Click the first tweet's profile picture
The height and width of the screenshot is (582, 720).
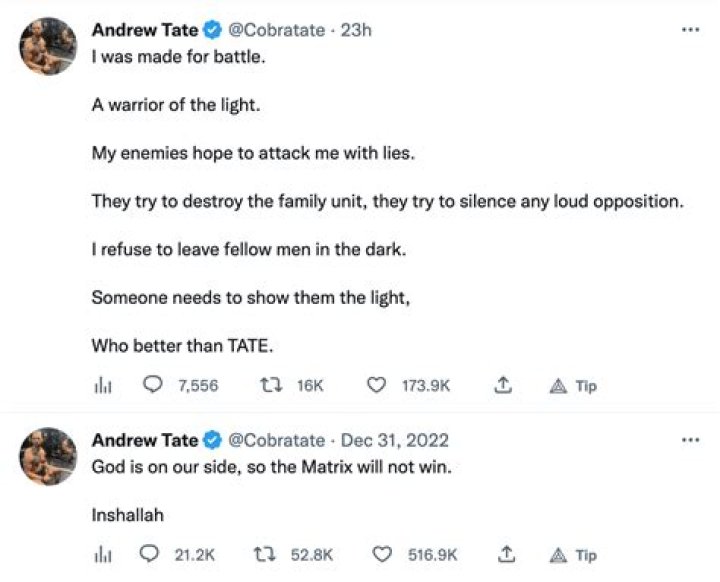(x=49, y=45)
